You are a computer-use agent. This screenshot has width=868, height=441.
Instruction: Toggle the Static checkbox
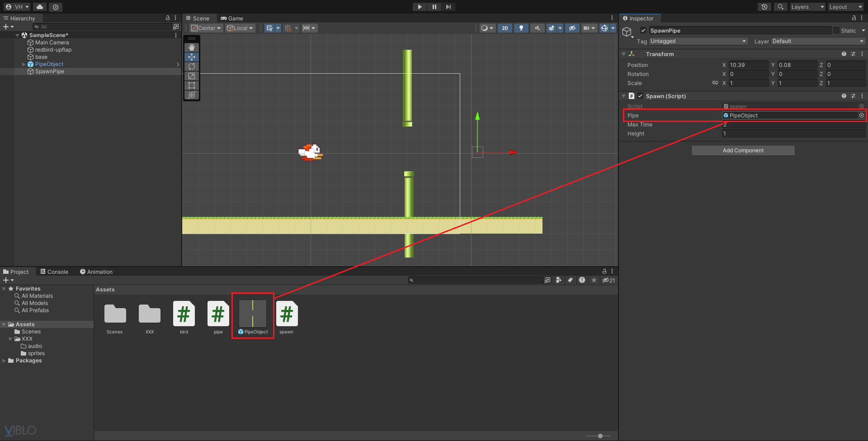(836, 30)
